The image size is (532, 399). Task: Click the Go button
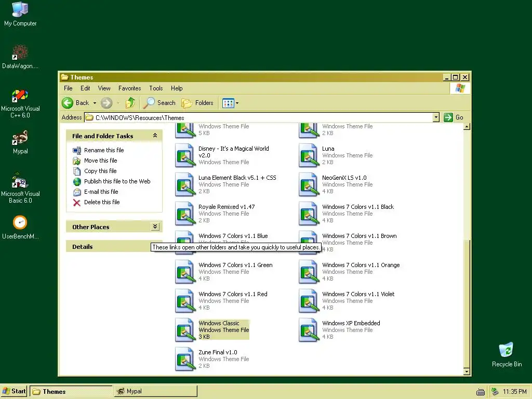pyautogui.click(x=454, y=117)
